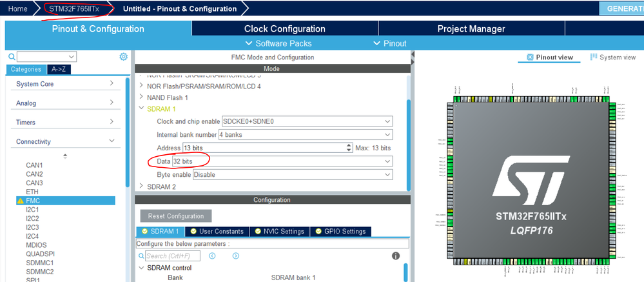The image size is (644, 282).
Task: Open Pinout menu
Action: tap(390, 43)
